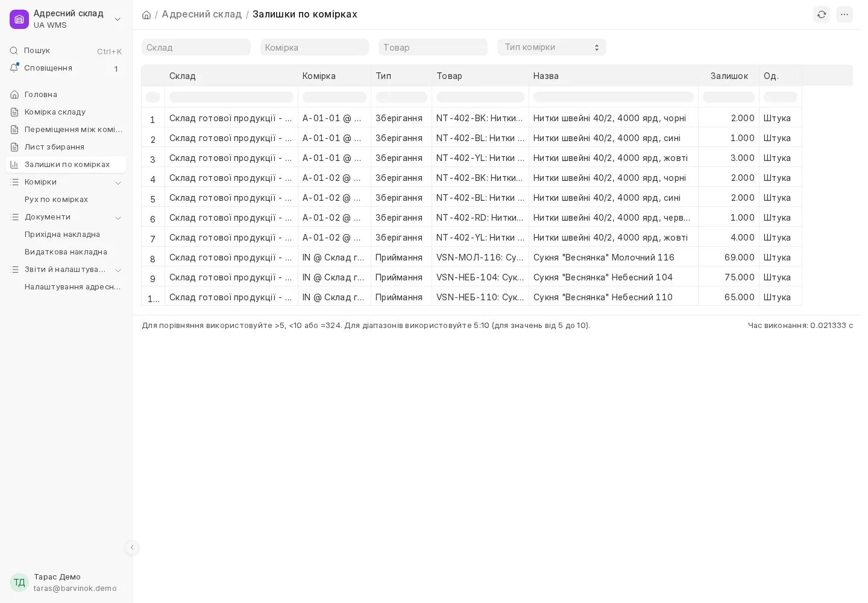Open Комірка складу in the sidebar
The image size is (868, 603).
[66, 112]
